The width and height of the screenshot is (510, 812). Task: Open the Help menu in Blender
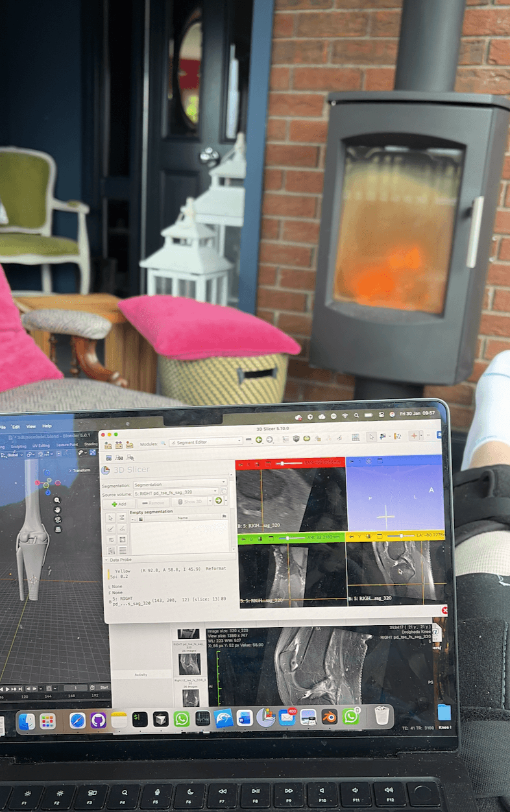47,426
